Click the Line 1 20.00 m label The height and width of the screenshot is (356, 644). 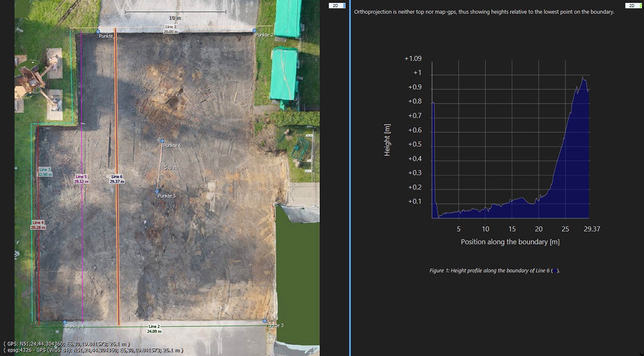coord(171,29)
